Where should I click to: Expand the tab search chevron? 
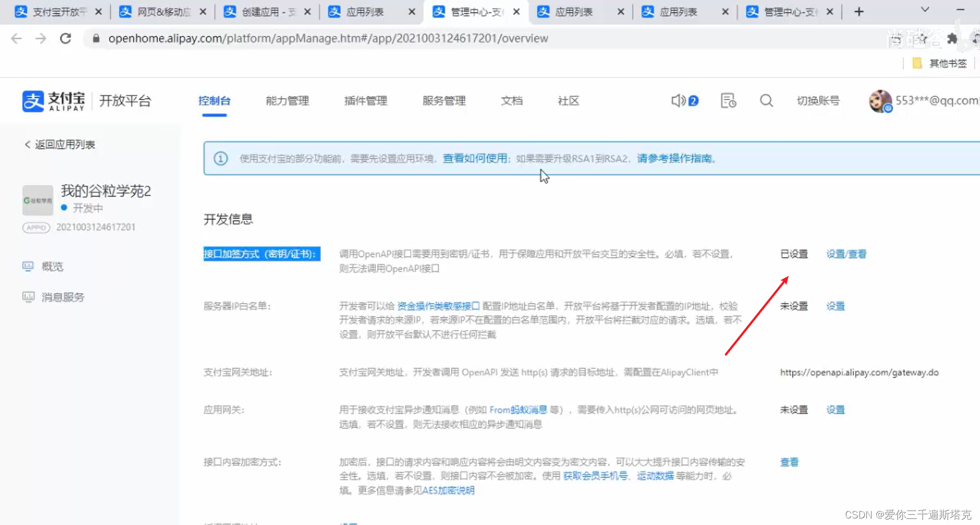[925, 10]
